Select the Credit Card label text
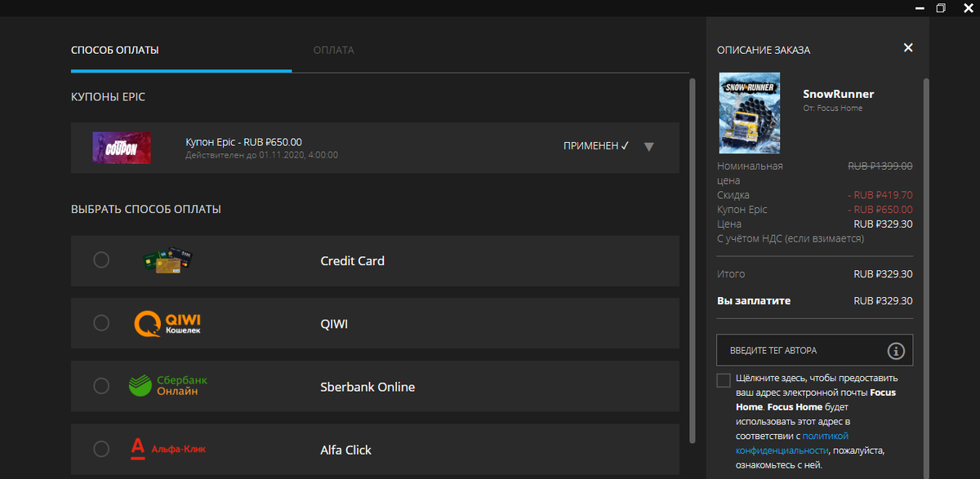980x479 pixels. click(x=352, y=261)
